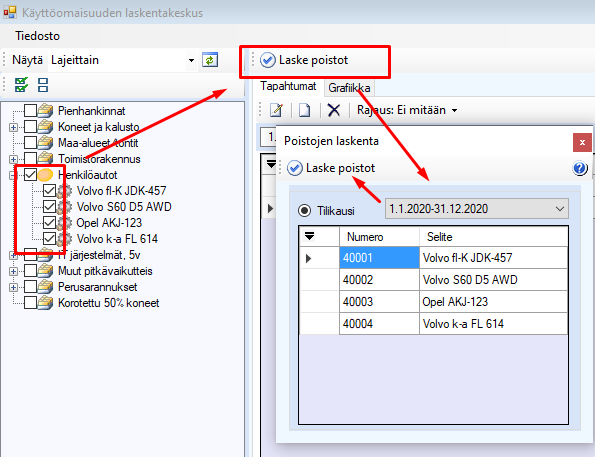Click Laske poistot in Poistojen laskenta dialog
The height and width of the screenshot is (457, 595).
(331, 168)
